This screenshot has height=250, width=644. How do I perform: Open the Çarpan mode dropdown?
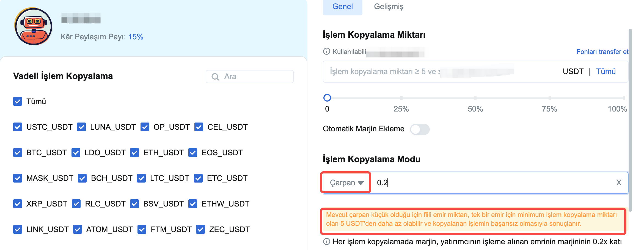click(346, 183)
